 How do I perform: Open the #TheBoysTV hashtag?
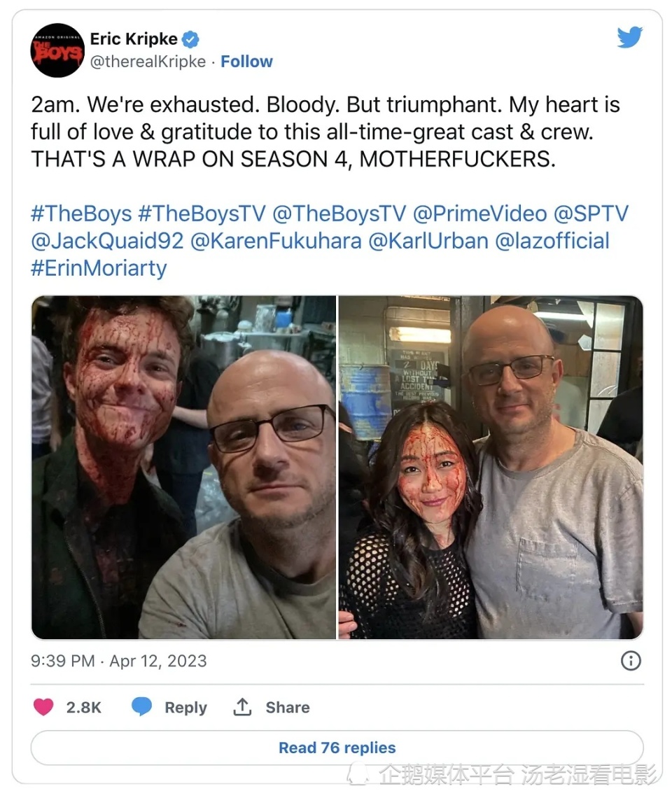pos(202,213)
